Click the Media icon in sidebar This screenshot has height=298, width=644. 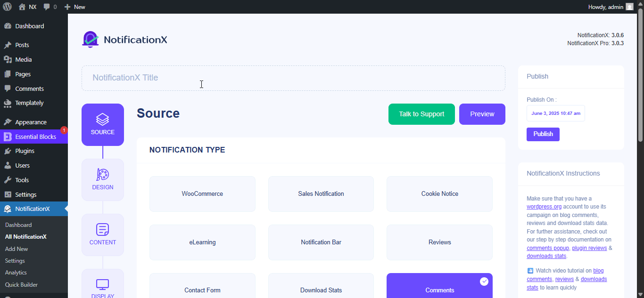click(x=8, y=60)
